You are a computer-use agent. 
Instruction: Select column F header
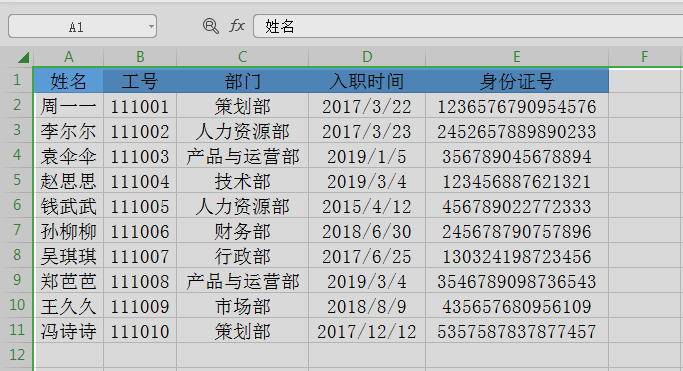click(645, 57)
